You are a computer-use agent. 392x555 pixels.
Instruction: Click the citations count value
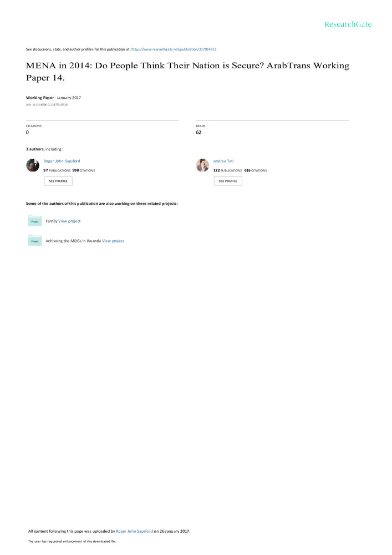click(x=27, y=133)
